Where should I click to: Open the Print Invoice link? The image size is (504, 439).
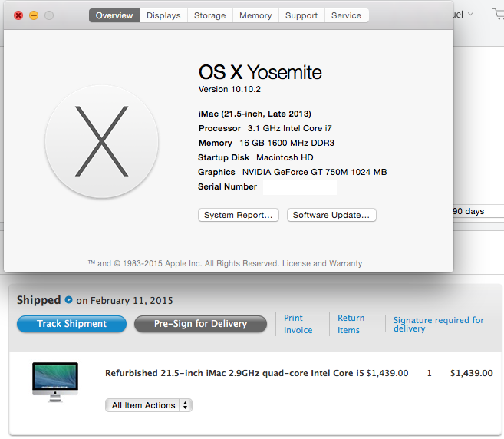click(x=298, y=324)
